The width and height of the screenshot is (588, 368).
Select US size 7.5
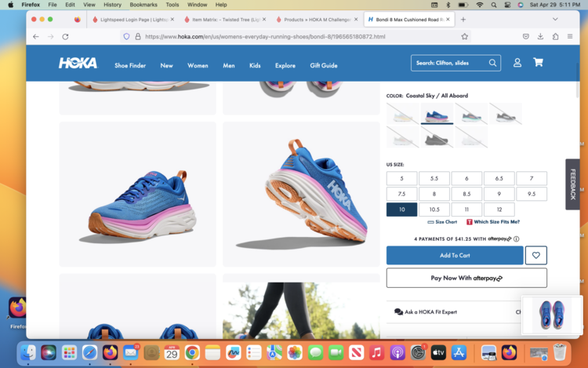(401, 194)
